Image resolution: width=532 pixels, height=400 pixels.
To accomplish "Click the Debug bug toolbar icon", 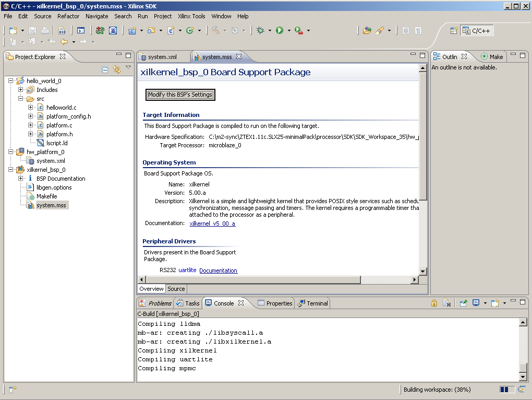I will (x=261, y=31).
